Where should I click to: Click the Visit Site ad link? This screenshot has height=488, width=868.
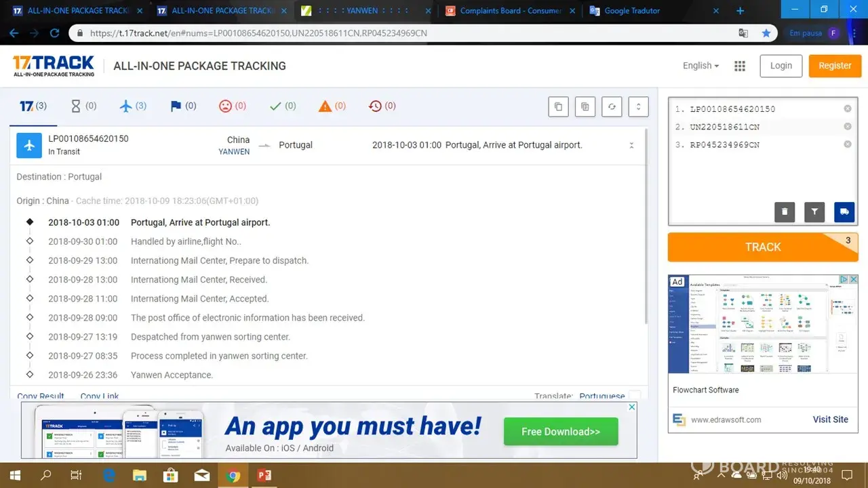click(830, 420)
